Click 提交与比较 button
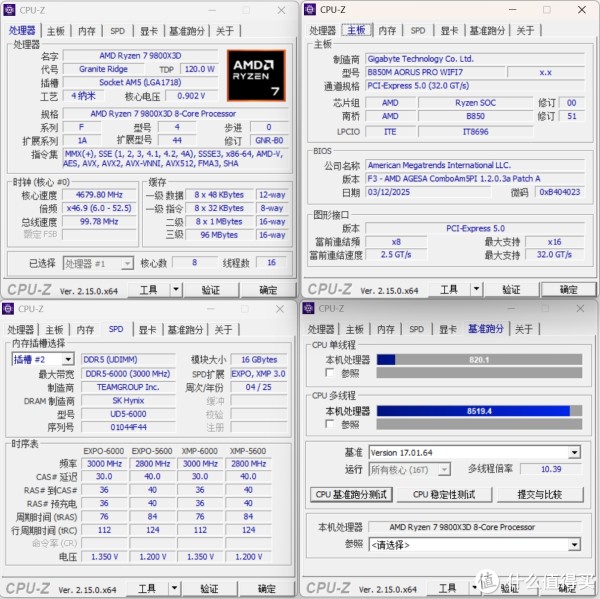This screenshot has width=600, height=599. click(540, 495)
